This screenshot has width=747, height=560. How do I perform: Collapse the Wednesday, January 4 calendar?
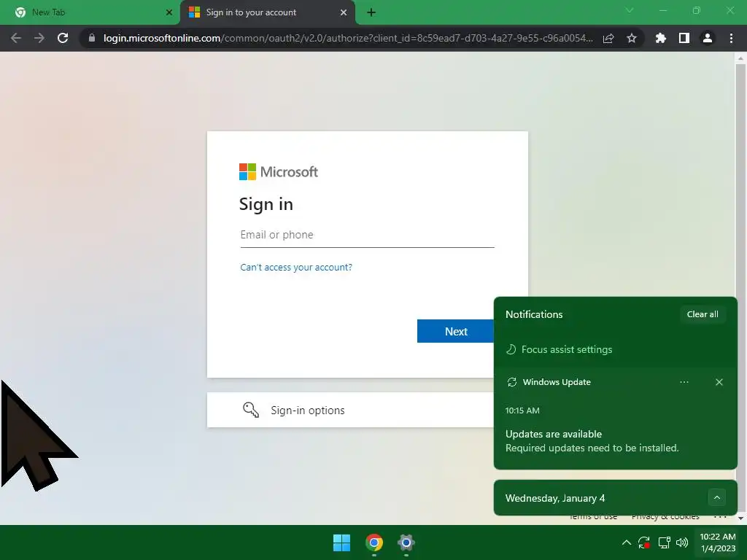pos(716,497)
